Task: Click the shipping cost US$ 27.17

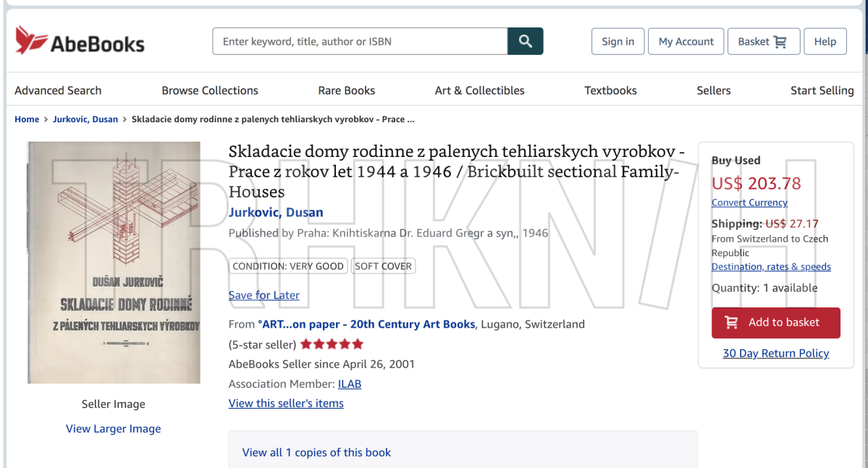Action: pos(791,224)
